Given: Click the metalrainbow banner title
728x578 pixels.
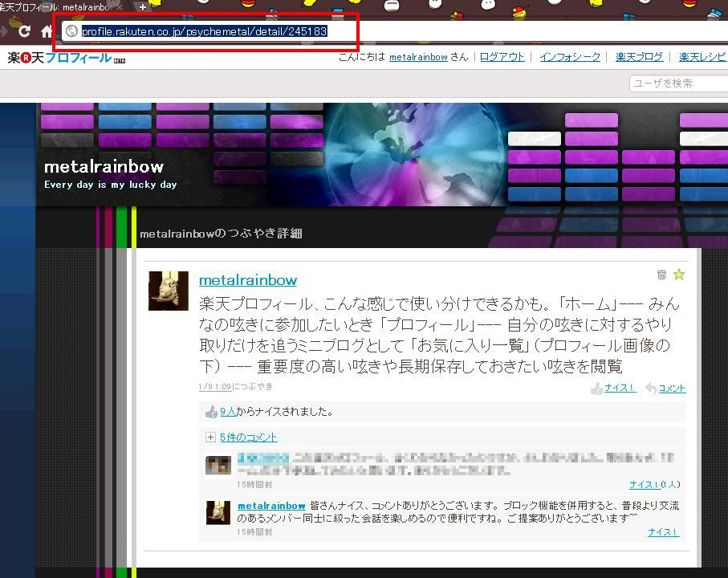Looking at the screenshot, I should (x=104, y=166).
